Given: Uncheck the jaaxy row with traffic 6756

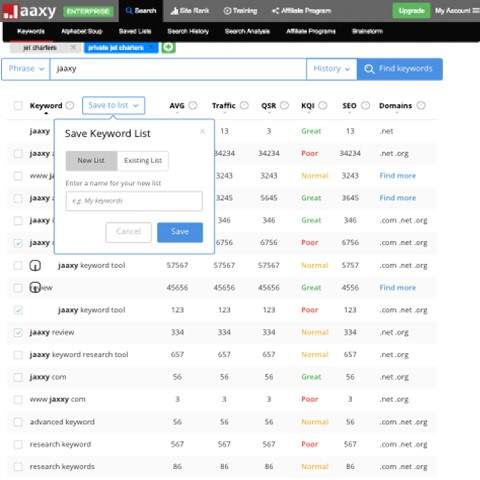Looking at the screenshot, I should 18,243.
